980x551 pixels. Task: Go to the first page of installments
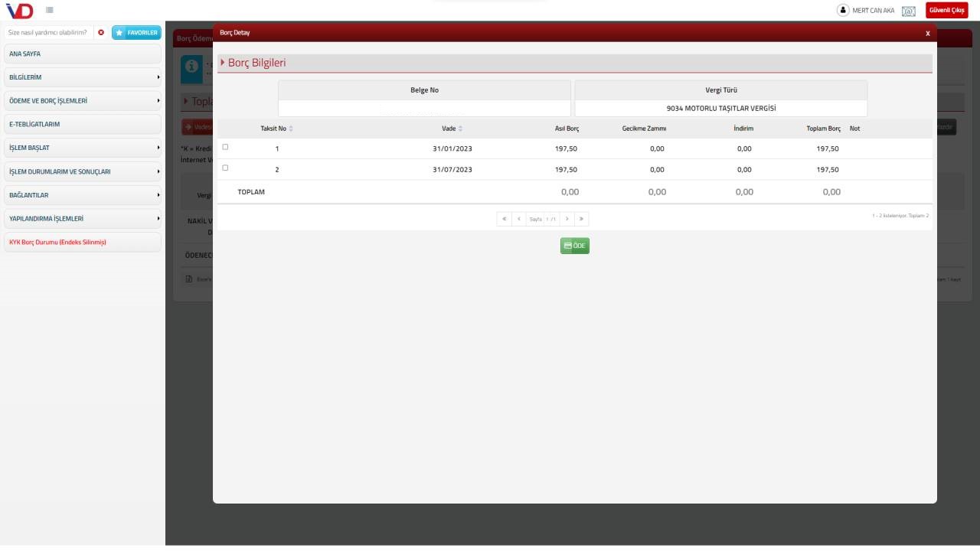(505, 219)
